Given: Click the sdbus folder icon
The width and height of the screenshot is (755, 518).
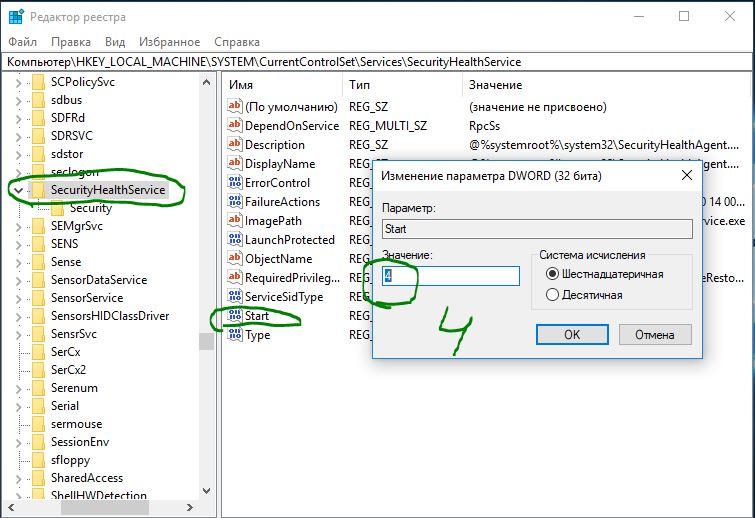Looking at the screenshot, I should [x=39, y=100].
